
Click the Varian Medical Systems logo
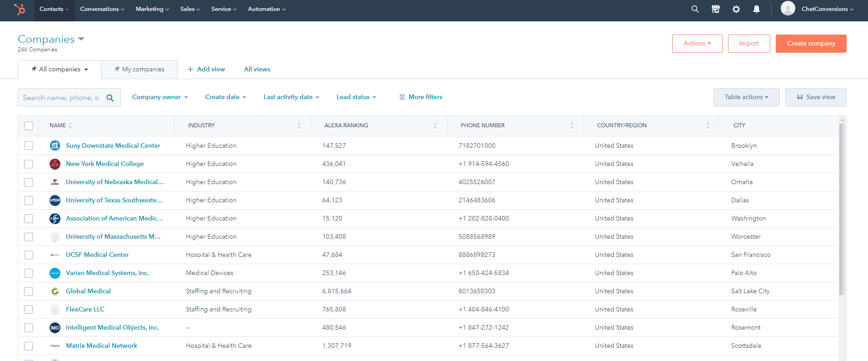(55, 273)
